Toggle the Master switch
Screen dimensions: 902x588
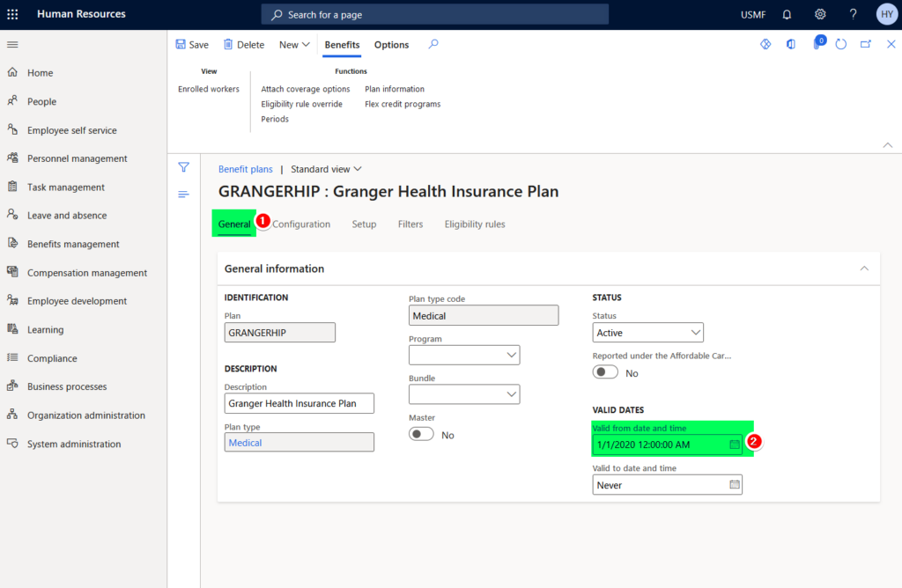tap(421, 434)
